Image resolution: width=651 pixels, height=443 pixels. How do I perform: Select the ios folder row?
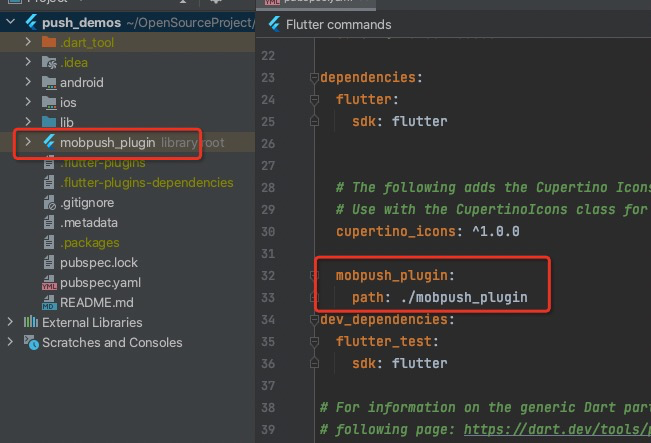coord(127,102)
